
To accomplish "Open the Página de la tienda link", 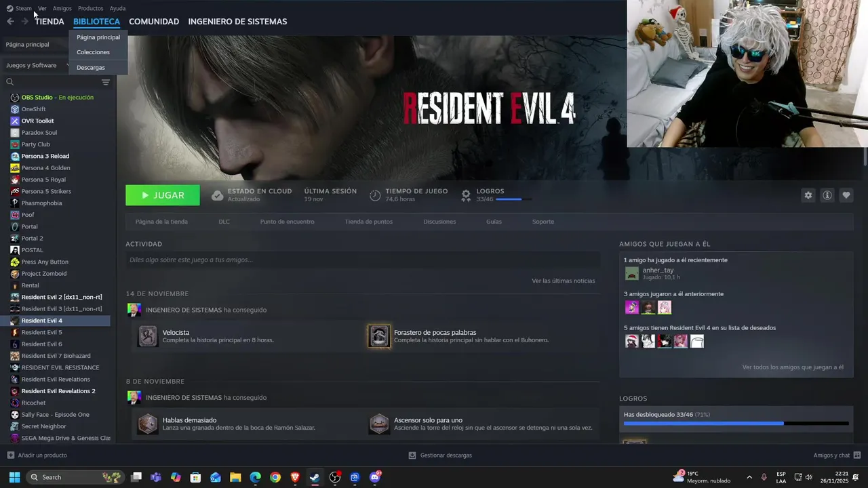I will [161, 222].
